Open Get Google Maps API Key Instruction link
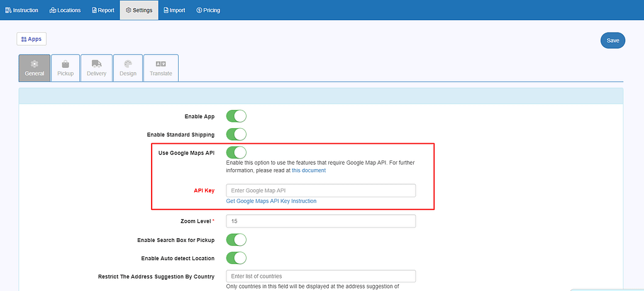The image size is (644, 291). [x=272, y=201]
